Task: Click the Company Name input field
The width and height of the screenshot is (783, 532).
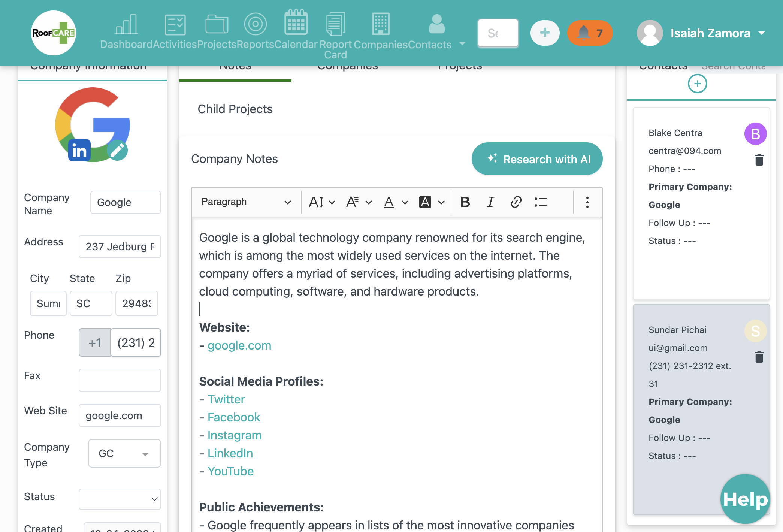Action: [x=126, y=202]
